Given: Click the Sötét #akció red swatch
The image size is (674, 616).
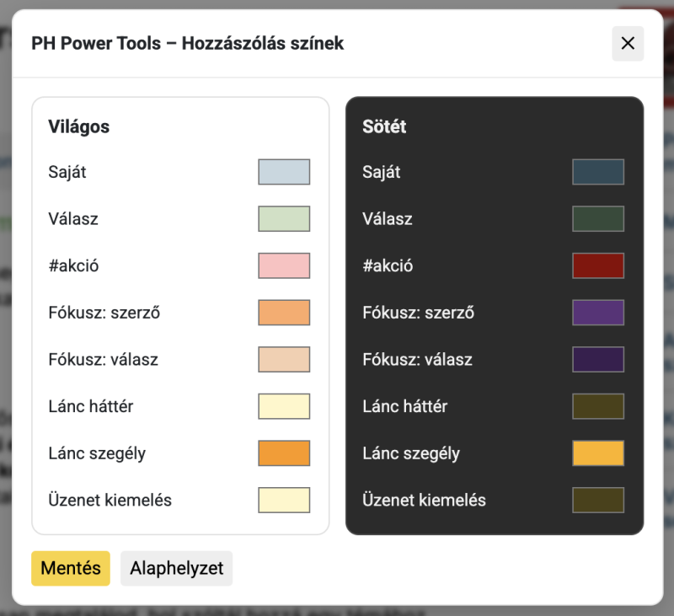Looking at the screenshot, I should click(598, 266).
